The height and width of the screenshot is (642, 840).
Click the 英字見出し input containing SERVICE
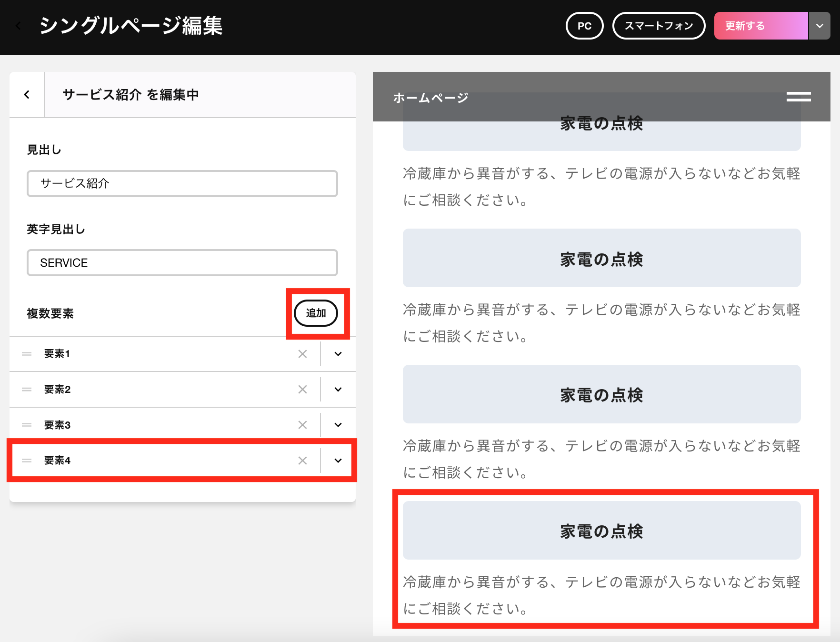(182, 262)
